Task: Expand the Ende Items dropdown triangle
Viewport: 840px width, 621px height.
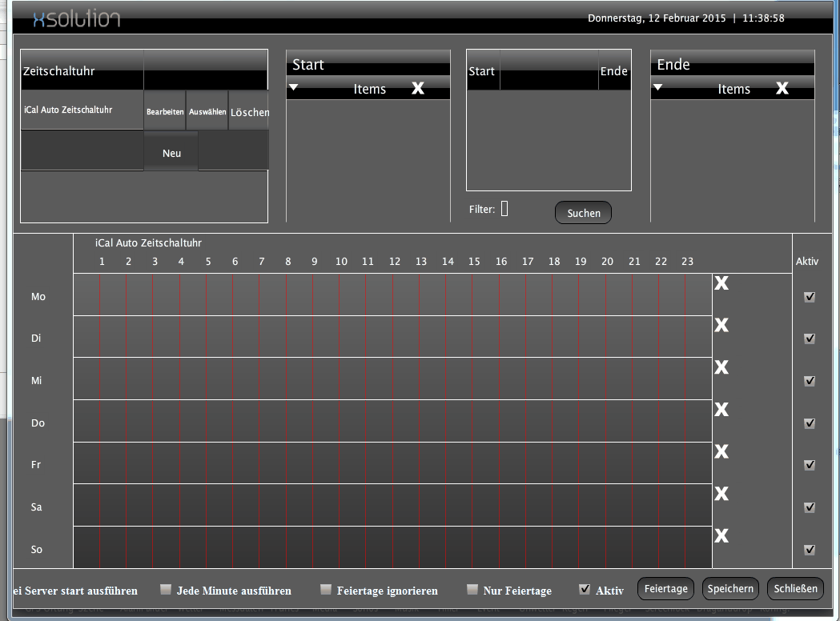Action: [x=658, y=87]
